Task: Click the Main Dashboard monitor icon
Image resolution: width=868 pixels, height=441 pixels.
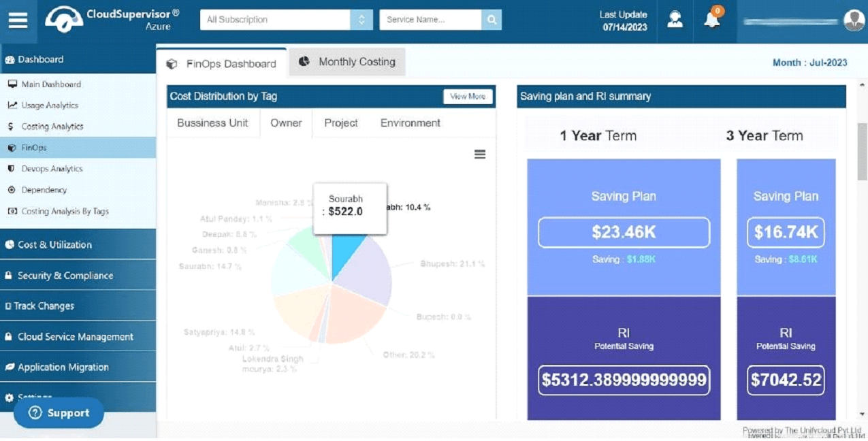Action: [x=12, y=84]
